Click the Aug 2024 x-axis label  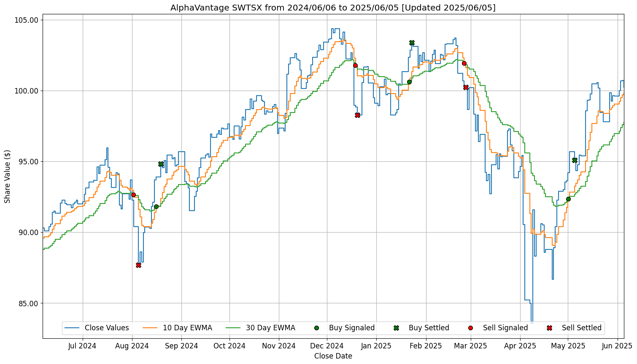coord(132,346)
